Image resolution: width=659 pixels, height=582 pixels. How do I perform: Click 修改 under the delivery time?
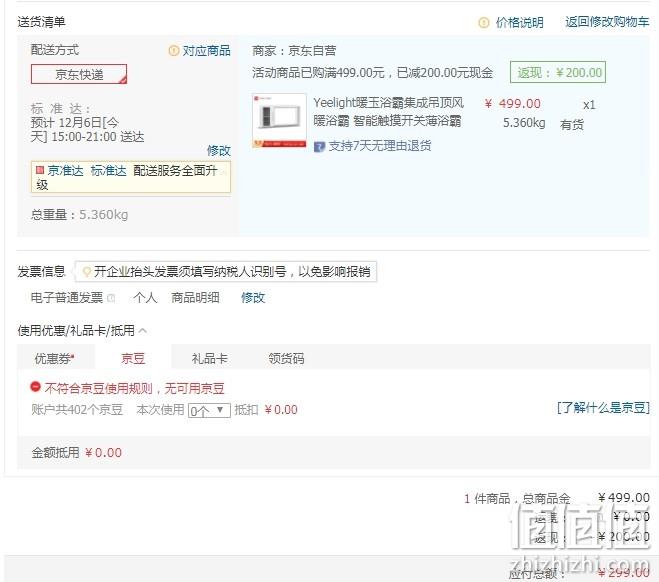pyautogui.click(x=219, y=150)
